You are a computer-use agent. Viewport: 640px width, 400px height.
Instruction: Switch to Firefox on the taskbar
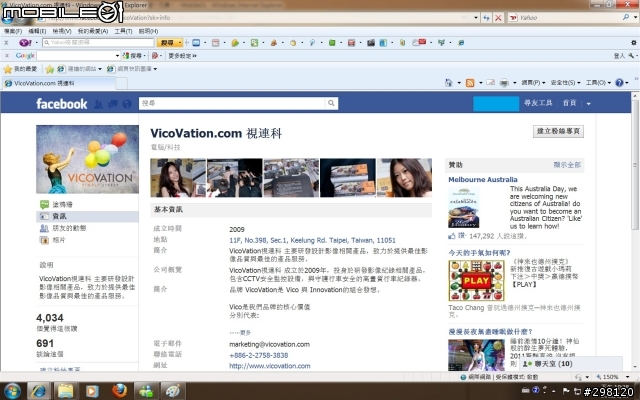(x=119, y=391)
